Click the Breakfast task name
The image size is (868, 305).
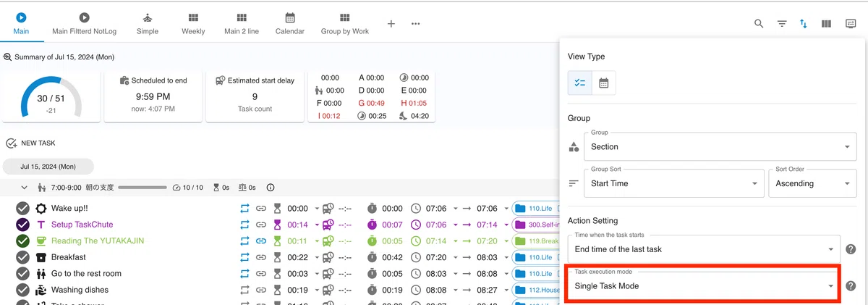click(x=69, y=257)
